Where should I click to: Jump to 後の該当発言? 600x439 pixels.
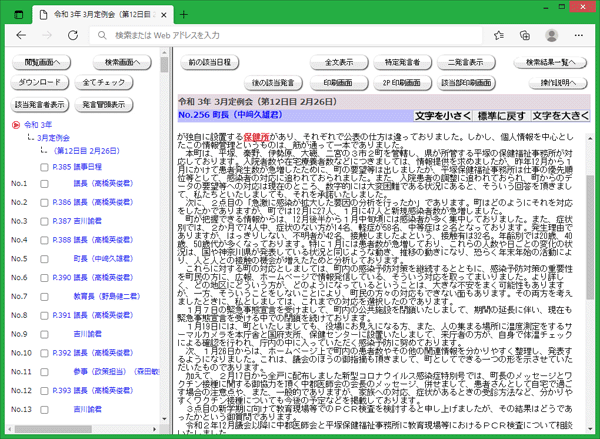point(273,83)
